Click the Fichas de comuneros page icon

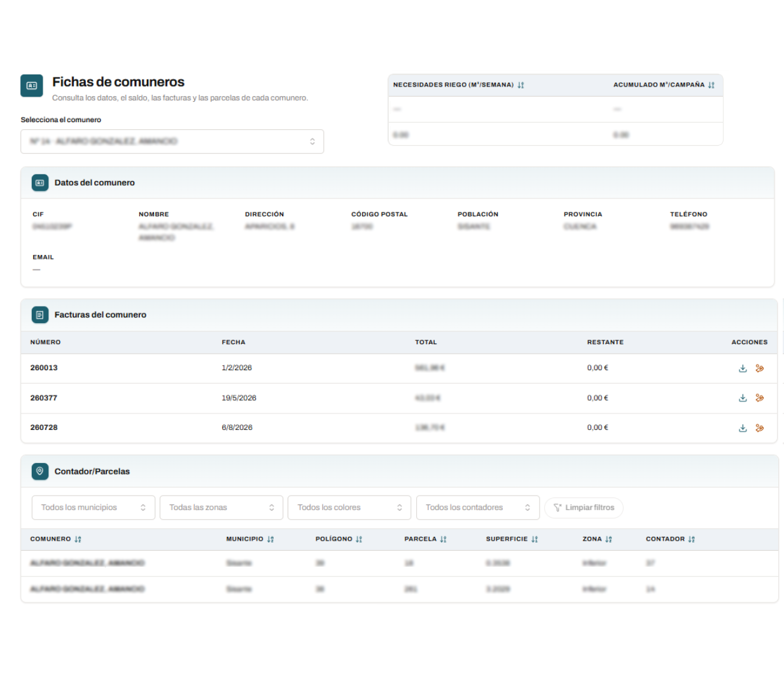pos(32,86)
